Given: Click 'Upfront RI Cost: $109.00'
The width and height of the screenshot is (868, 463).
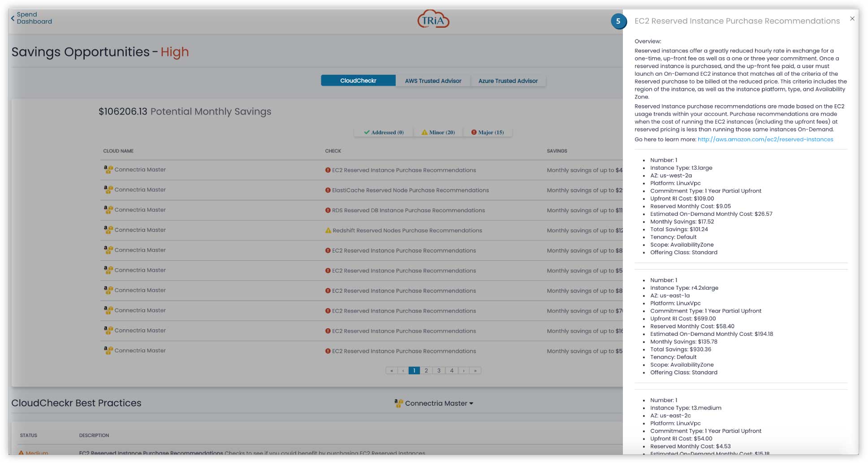Looking at the screenshot, I should (682, 199).
